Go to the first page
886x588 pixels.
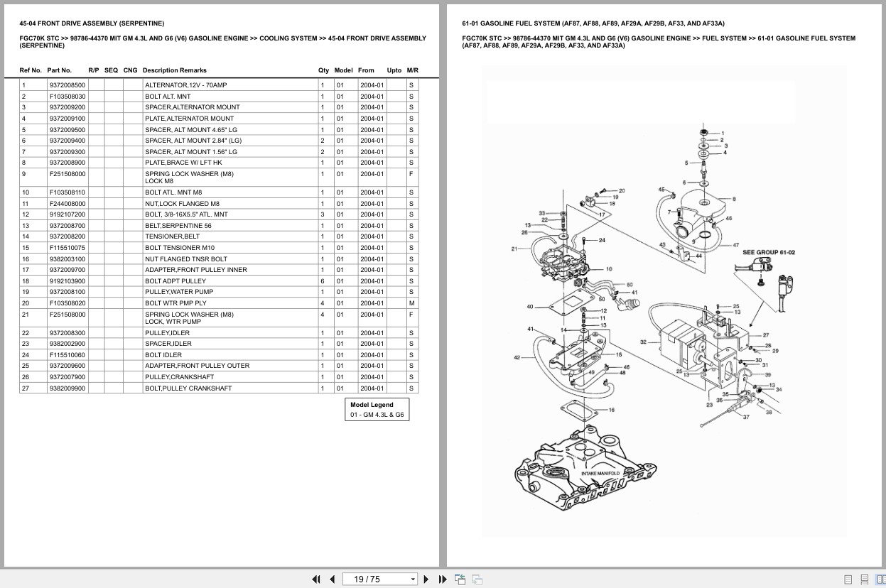coord(316,579)
